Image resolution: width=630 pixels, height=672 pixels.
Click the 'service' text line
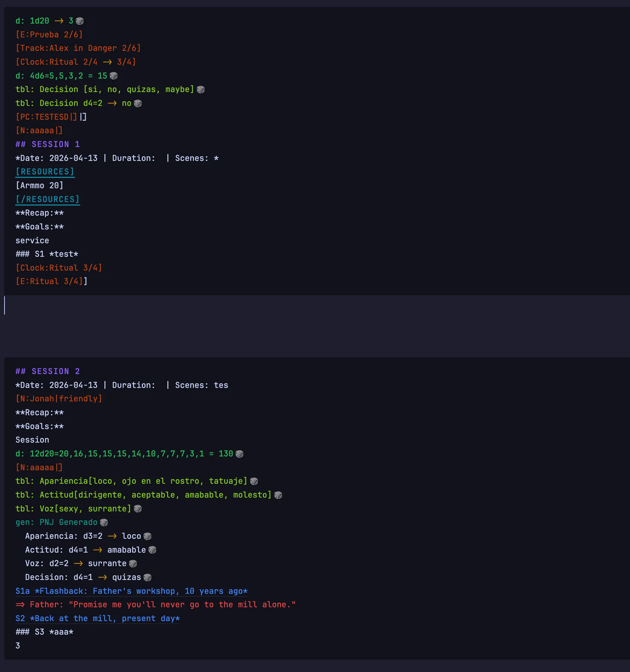coord(32,240)
